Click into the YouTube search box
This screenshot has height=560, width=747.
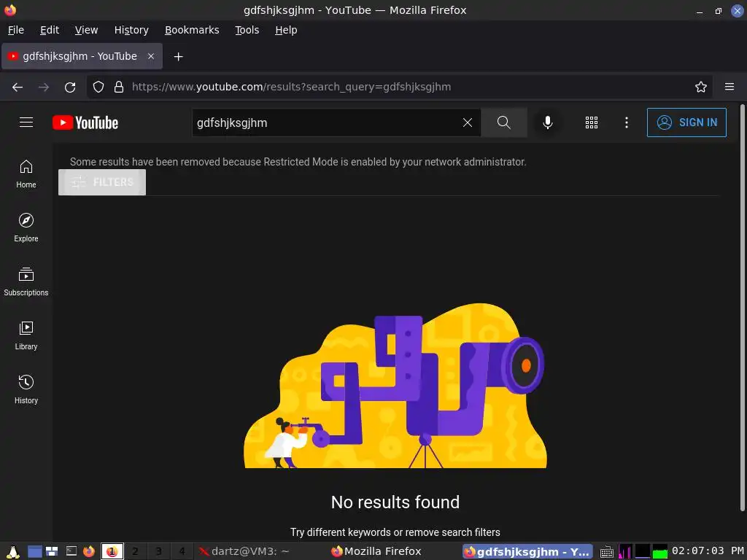[x=326, y=122]
